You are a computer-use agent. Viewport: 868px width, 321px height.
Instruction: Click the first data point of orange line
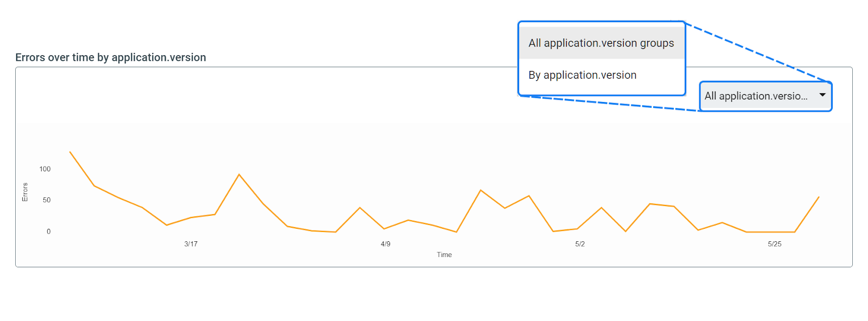tap(70, 152)
